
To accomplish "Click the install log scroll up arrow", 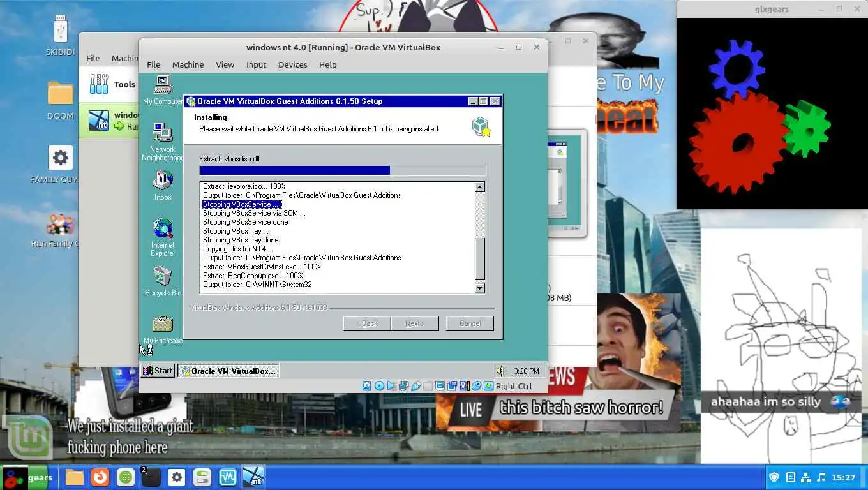I will 480,187.
